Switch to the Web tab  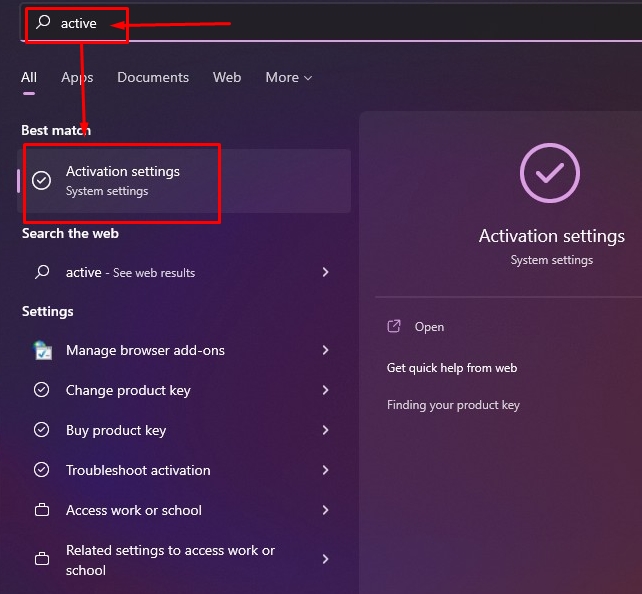pos(227,77)
